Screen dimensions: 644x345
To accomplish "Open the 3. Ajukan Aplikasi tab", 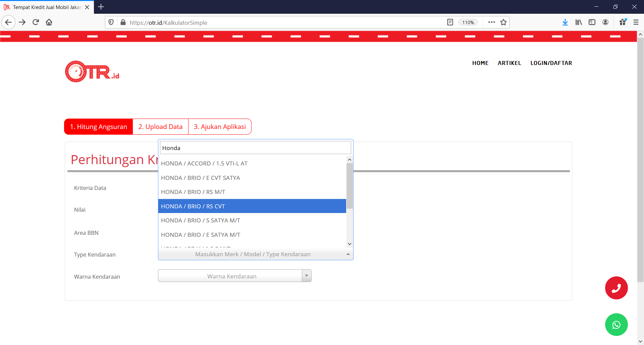I will 220,127.
